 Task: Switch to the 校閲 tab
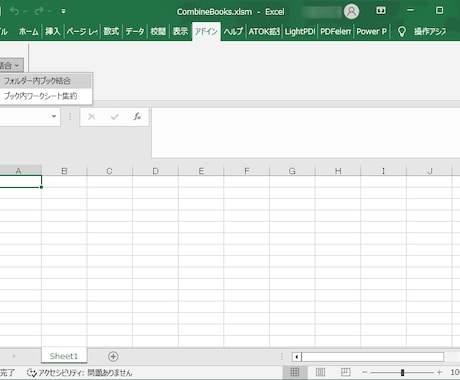point(158,32)
